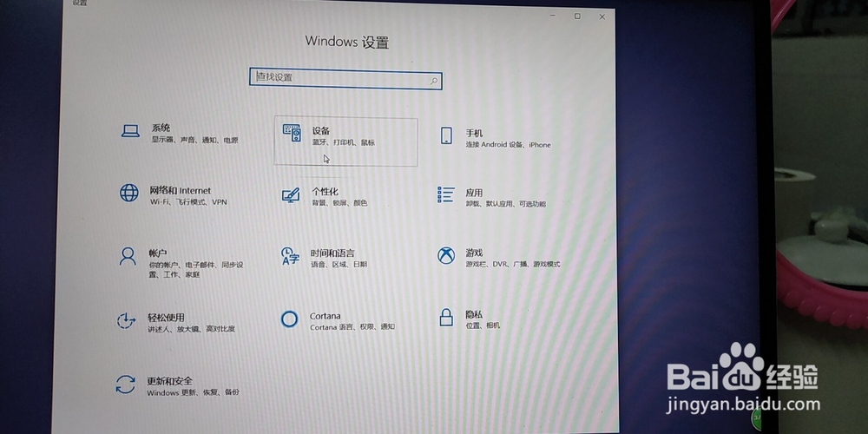Focus the 查找设置 search field
The image size is (868, 434).
point(345,79)
